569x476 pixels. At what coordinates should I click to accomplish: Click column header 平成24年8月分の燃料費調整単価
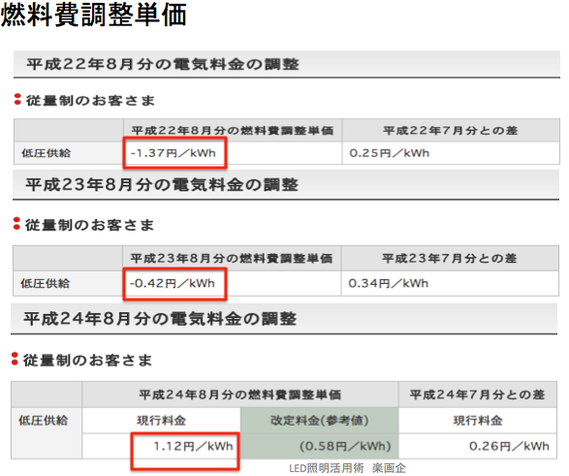point(240,394)
